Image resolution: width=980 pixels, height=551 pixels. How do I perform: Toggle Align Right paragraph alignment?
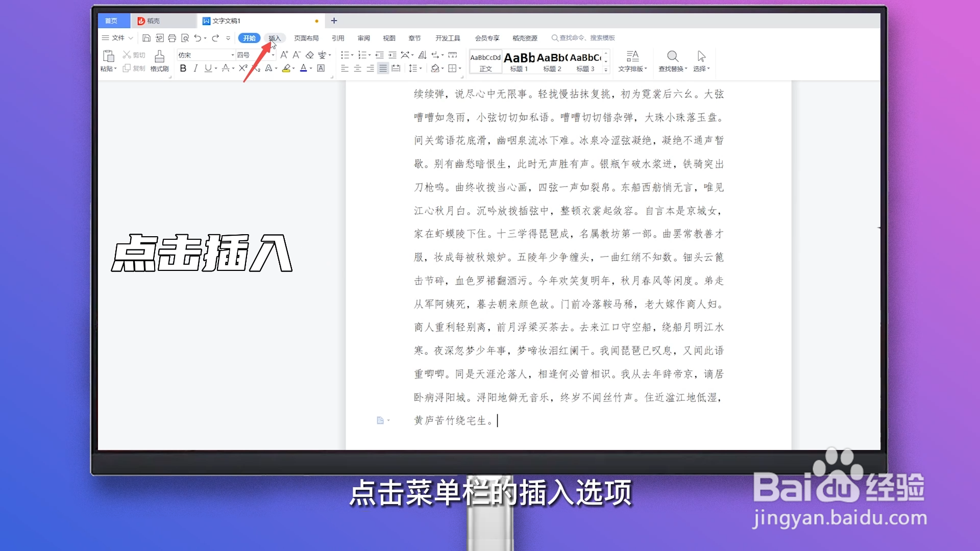click(371, 68)
